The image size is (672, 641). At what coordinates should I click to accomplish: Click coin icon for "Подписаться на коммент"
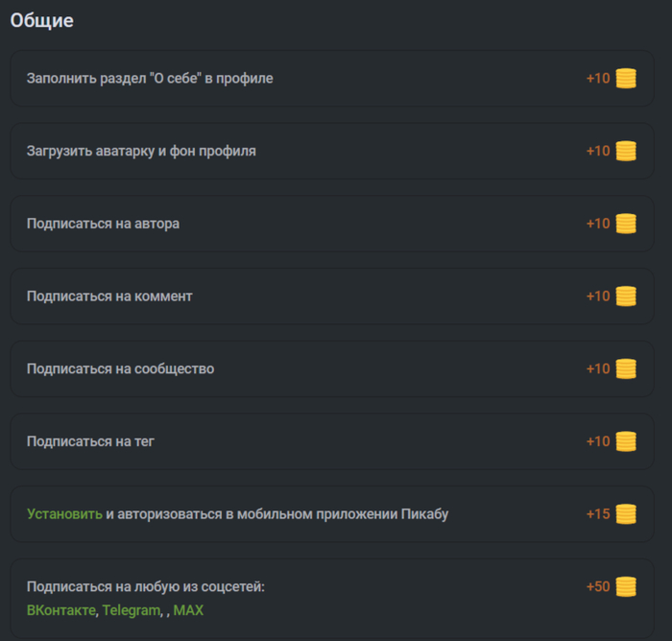626,297
